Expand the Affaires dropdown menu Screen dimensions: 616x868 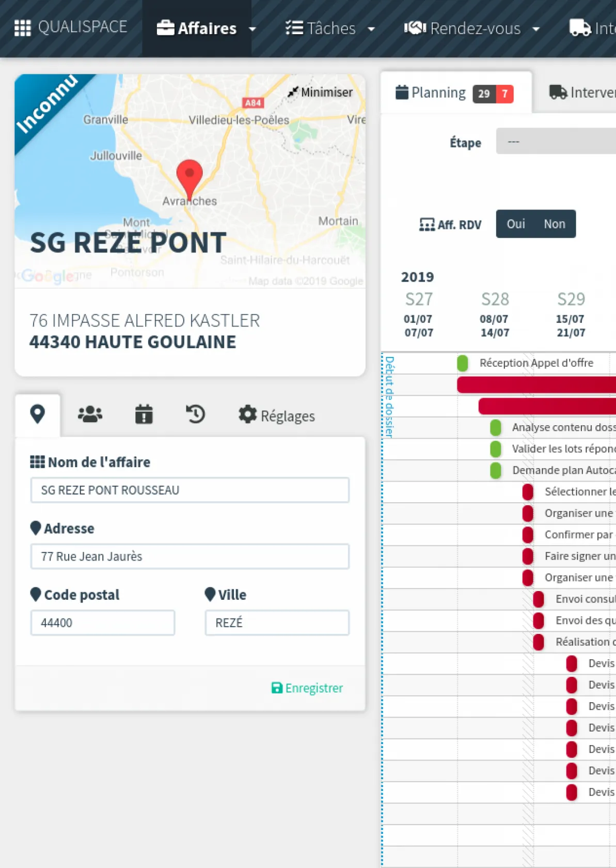pyautogui.click(x=207, y=28)
